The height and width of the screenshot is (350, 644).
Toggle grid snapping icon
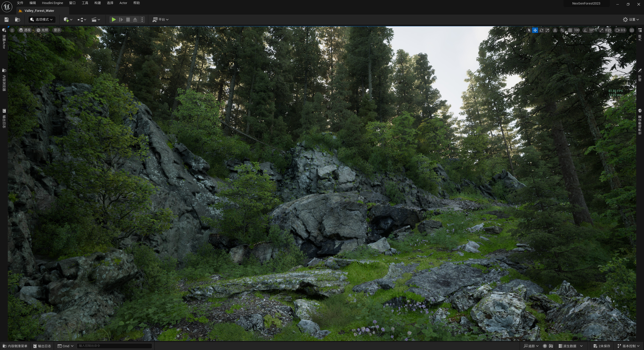(570, 30)
